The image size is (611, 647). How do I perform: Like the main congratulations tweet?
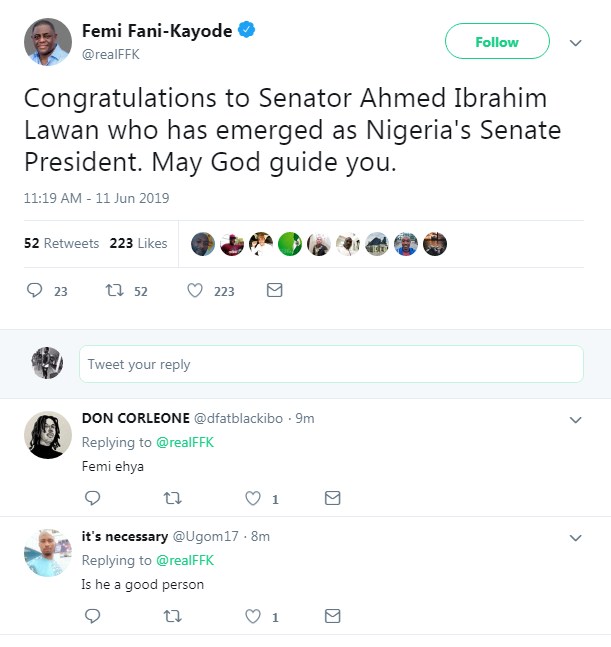pos(195,291)
